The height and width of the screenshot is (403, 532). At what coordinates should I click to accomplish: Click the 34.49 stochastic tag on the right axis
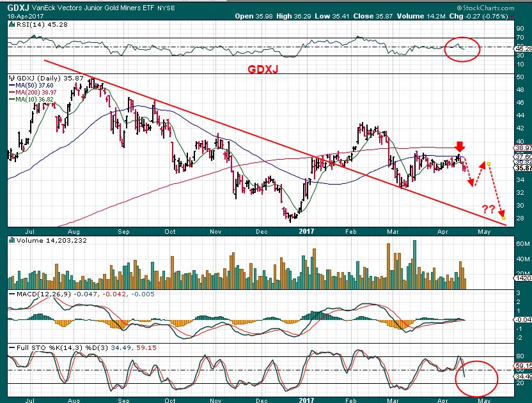[524, 376]
